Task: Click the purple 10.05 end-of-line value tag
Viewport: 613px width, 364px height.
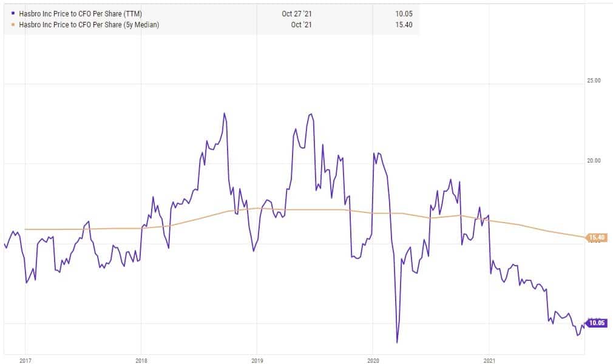Action: pos(597,323)
